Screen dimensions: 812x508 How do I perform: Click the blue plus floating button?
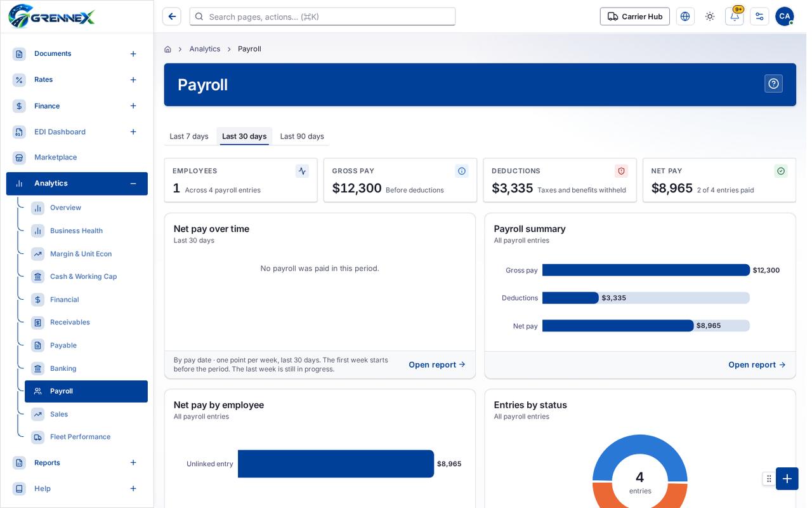click(787, 479)
